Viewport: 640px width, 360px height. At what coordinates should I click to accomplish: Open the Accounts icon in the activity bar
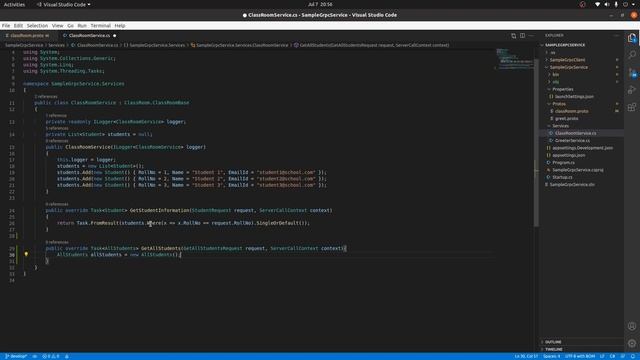point(632,326)
